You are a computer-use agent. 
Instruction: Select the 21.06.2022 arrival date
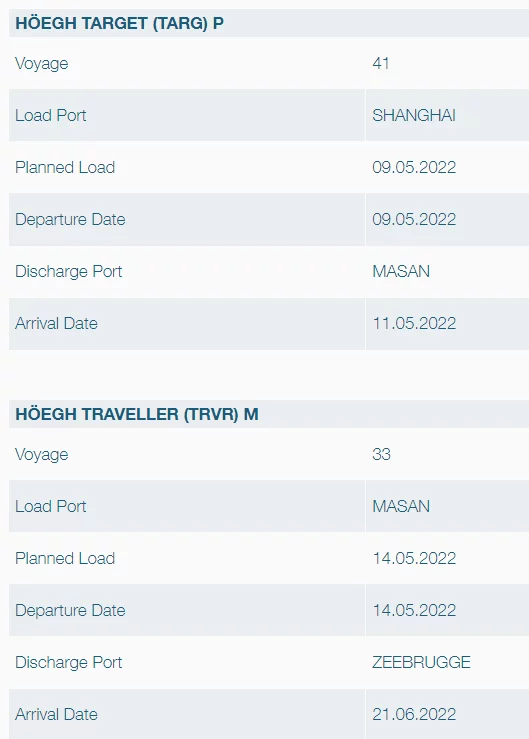click(x=414, y=714)
